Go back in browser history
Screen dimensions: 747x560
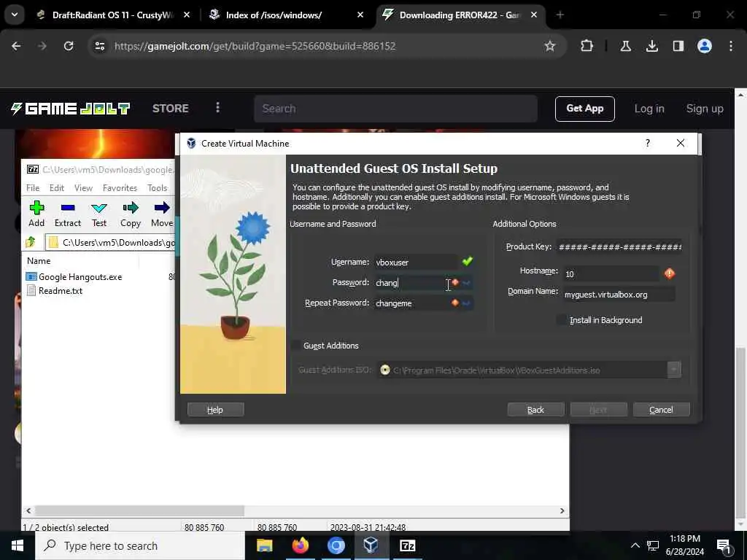[16, 46]
